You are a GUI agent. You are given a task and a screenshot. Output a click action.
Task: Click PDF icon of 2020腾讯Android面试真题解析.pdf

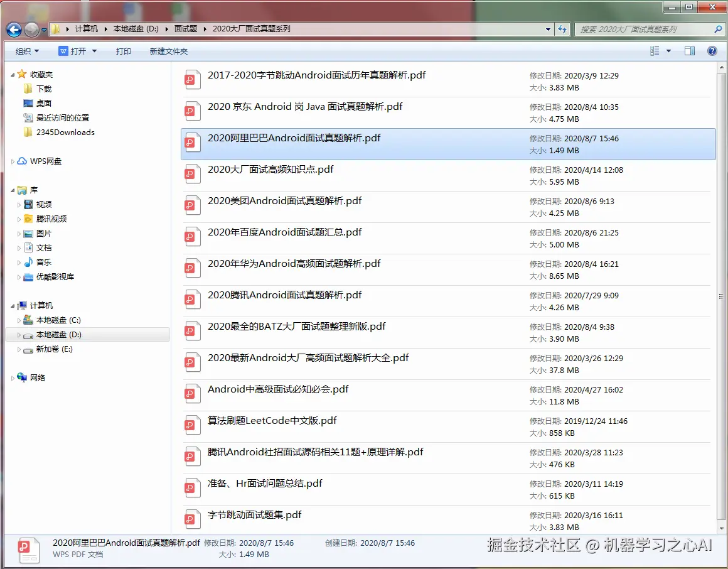tap(192, 299)
